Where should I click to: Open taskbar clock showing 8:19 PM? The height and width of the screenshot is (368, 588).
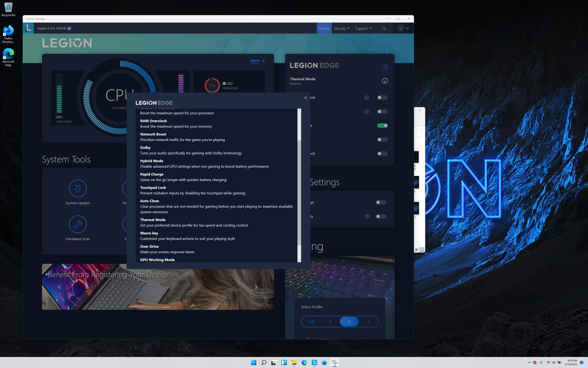[x=571, y=362]
